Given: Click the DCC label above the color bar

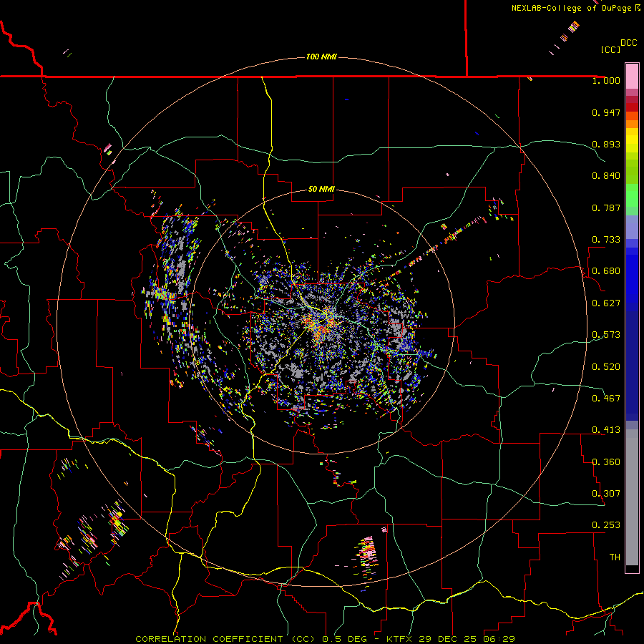Looking at the screenshot, I should point(628,43).
